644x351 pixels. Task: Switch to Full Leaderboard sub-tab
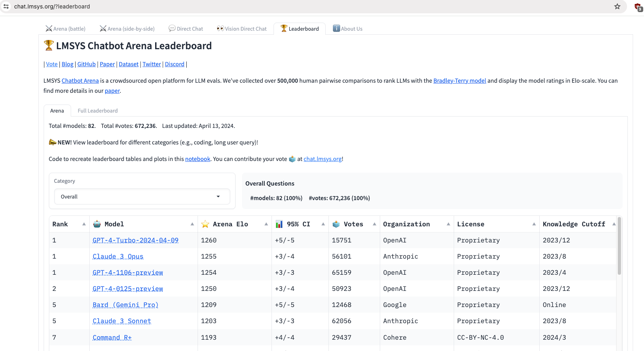pyautogui.click(x=98, y=111)
